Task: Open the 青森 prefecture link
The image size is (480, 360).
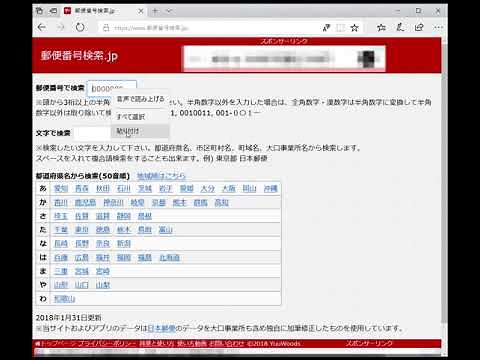Action: [x=82, y=189]
